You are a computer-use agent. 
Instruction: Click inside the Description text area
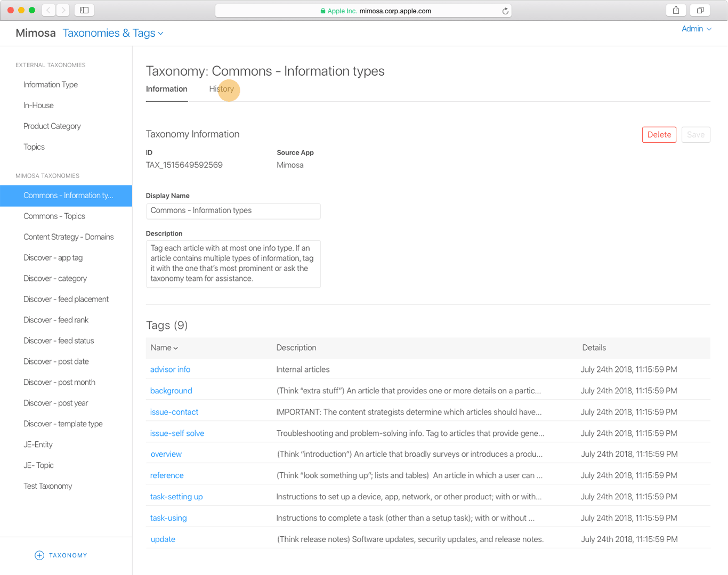233,264
